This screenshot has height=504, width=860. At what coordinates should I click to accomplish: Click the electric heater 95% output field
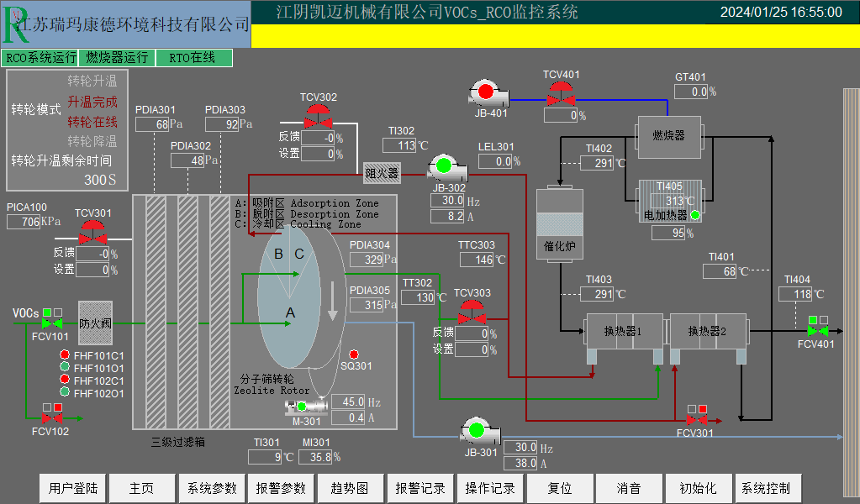[x=668, y=233]
